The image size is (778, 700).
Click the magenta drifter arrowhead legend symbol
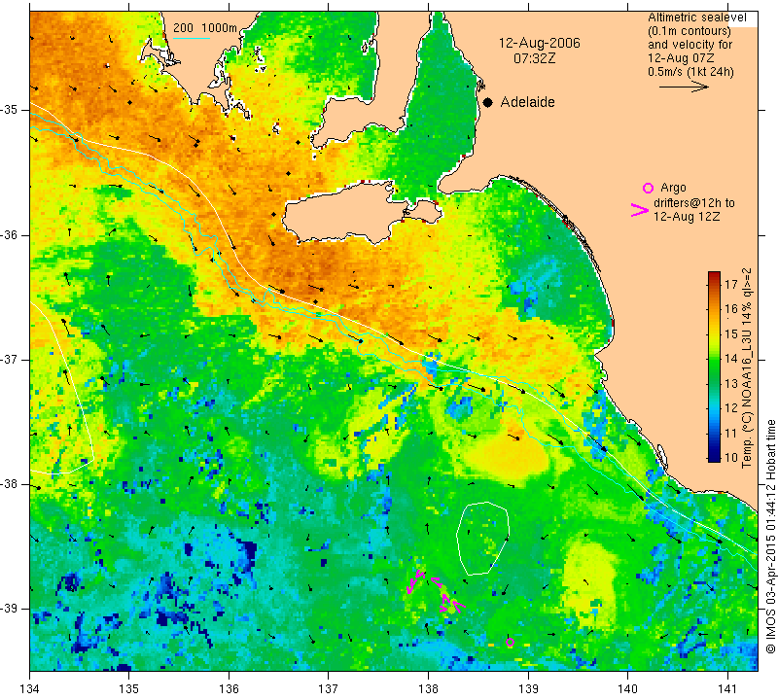point(640,210)
